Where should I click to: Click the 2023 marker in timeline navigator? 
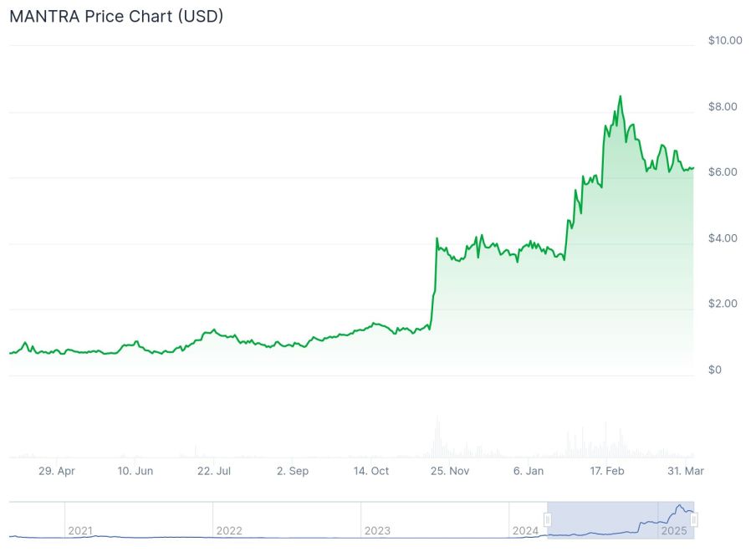click(x=377, y=531)
